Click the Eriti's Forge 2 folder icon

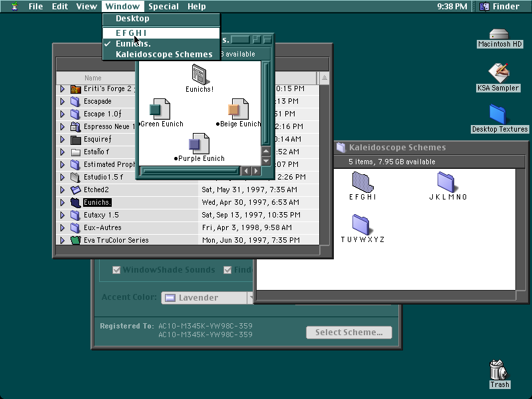point(75,89)
